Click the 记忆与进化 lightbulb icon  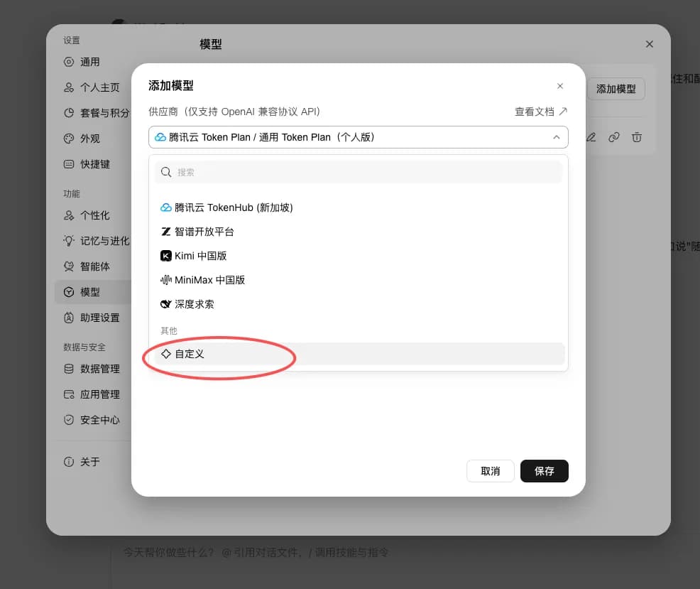68,241
